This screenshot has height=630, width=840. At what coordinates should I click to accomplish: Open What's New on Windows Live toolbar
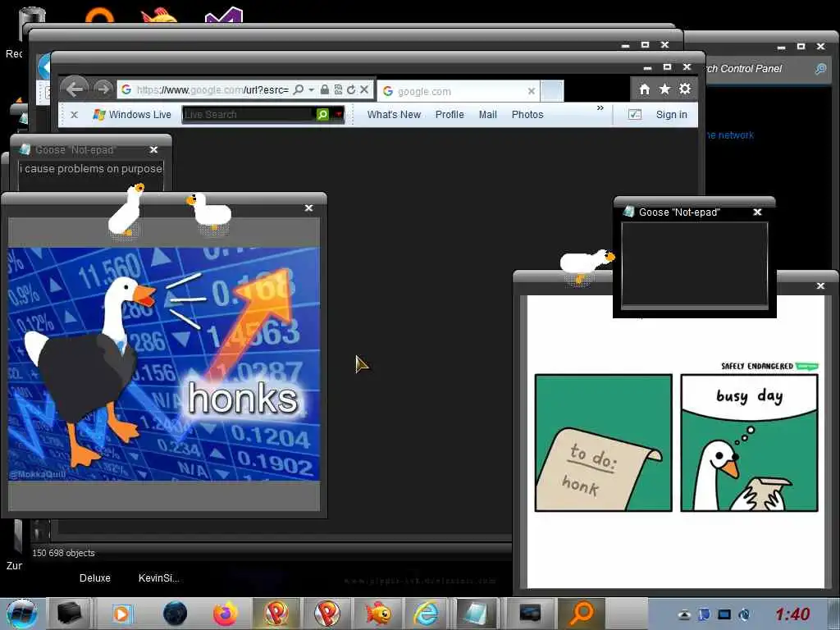coord(394,115)
